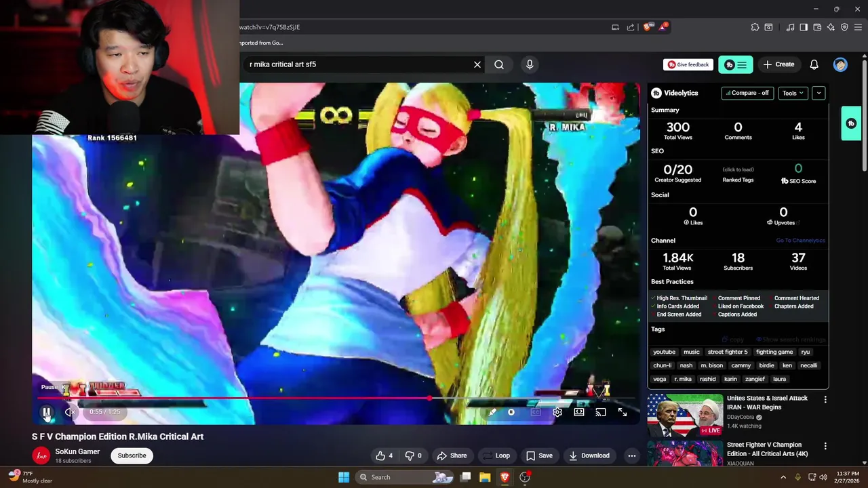
Task: Click the Share button
Action: 452,455
